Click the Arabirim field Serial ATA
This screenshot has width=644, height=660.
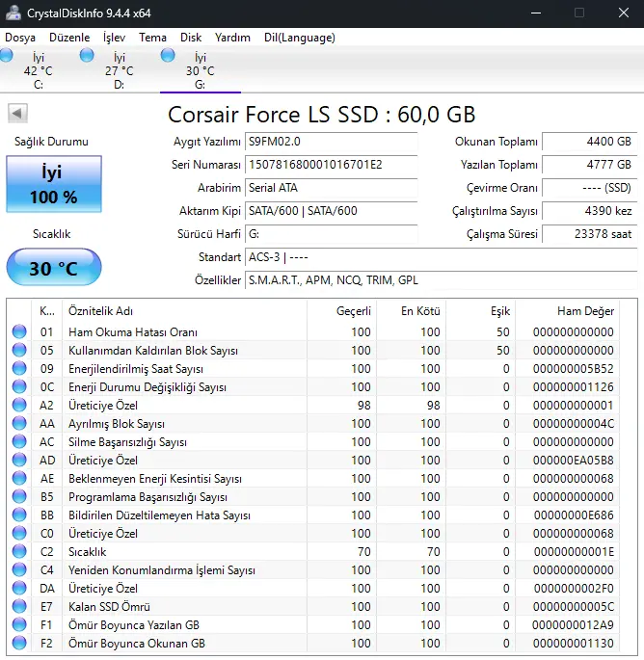331,188
